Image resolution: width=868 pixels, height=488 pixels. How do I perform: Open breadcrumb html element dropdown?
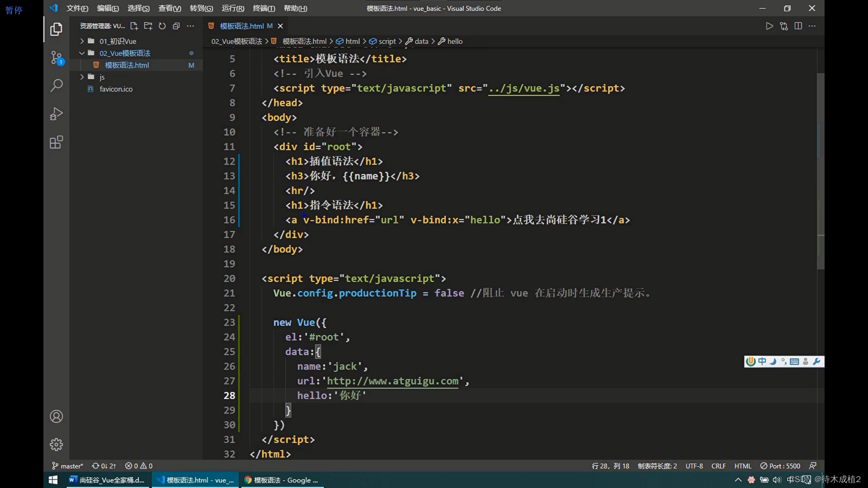tap(348, 41)
